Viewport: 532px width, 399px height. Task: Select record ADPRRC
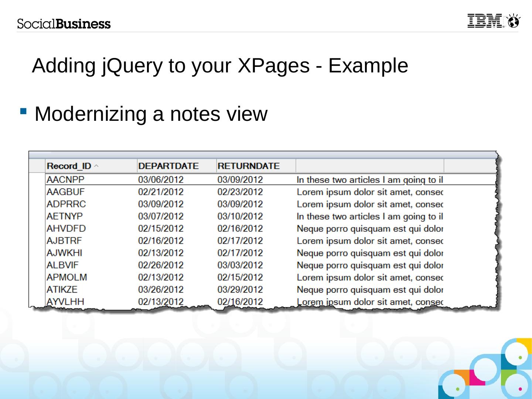(x=66, y=204)
